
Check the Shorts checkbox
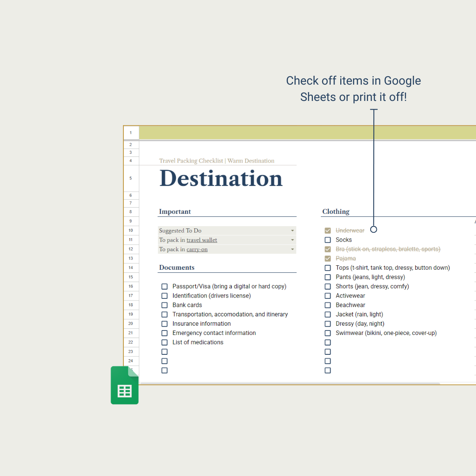[327, 286]
